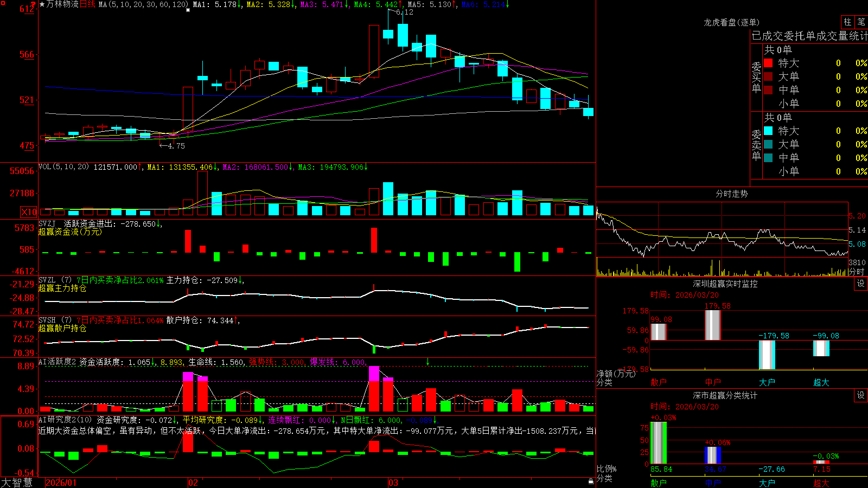Screen dimensions: 868x488
Task: Click the 6.12 high price label
Action: click(x=405, y=12)
